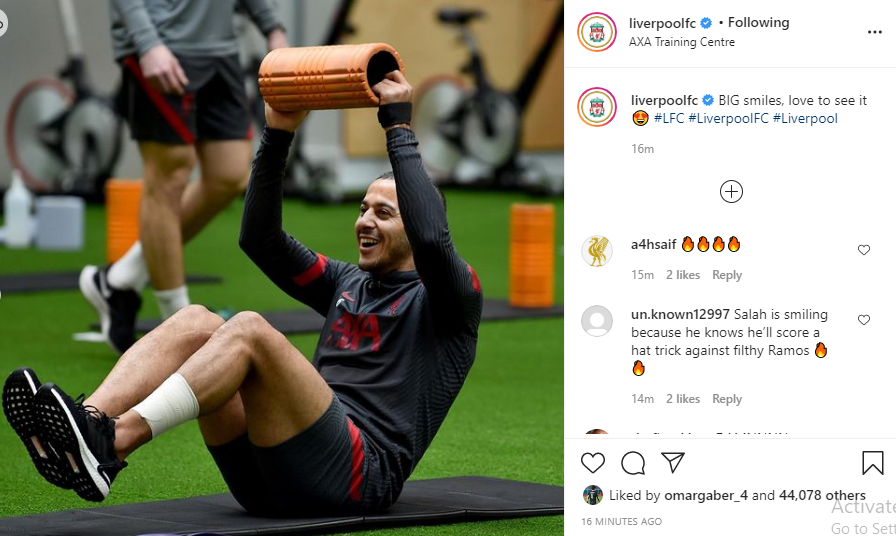Open the three-dot more options menu
Viewport: 896px width, 536px height.
point(875,32)
